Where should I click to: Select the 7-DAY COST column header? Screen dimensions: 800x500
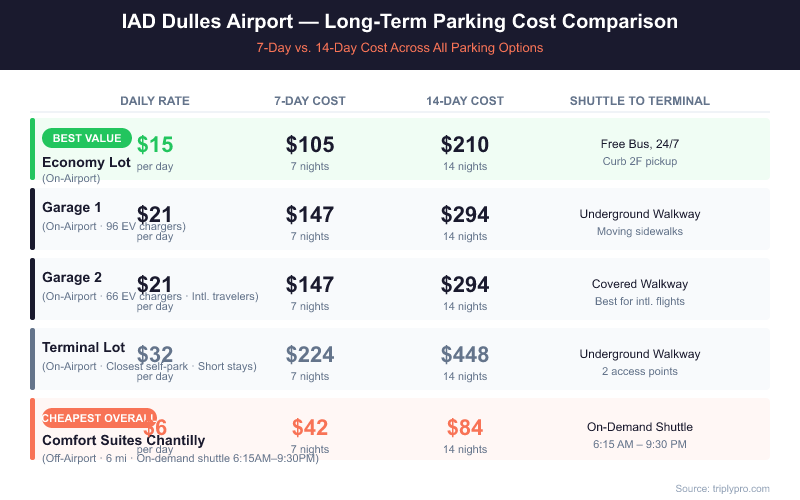point(310,101)
